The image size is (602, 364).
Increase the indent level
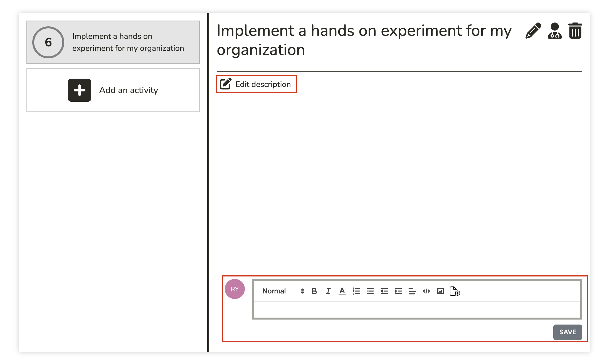(398, 291)
